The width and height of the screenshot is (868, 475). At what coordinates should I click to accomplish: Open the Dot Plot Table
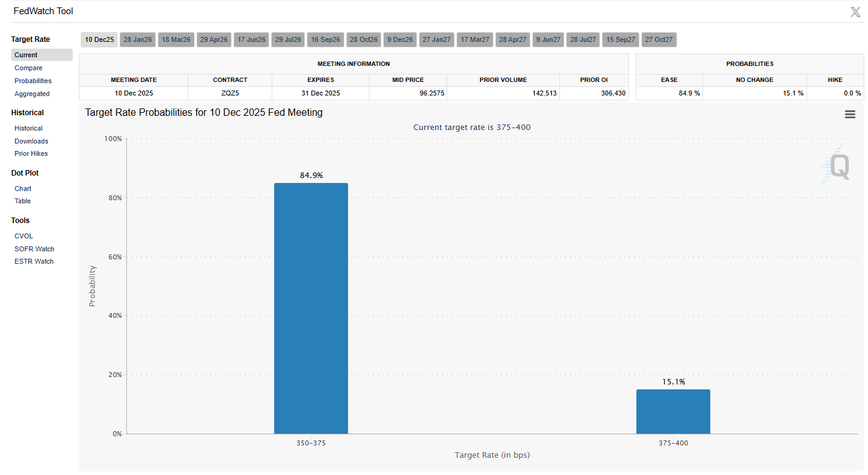[x=23, y=201]
